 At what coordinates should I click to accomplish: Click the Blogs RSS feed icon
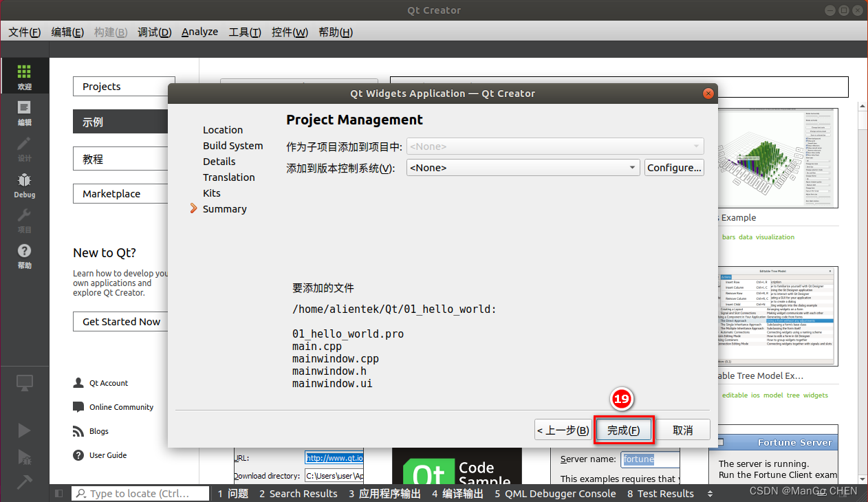[x=78, y=431]
